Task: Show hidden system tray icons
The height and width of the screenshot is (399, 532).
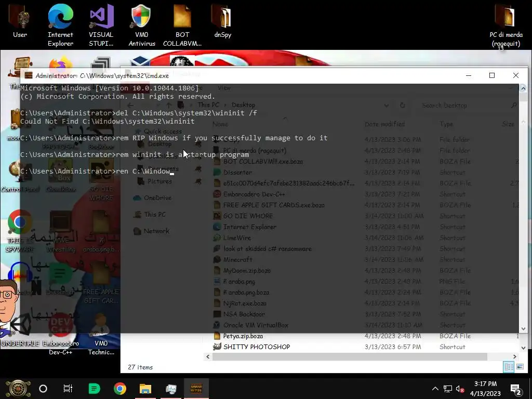Action: tap(435, 389)
